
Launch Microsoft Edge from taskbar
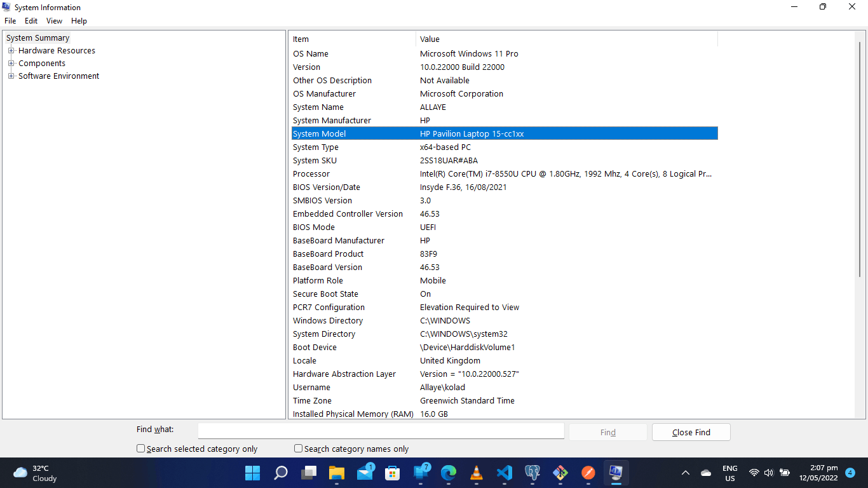(449, 473)
